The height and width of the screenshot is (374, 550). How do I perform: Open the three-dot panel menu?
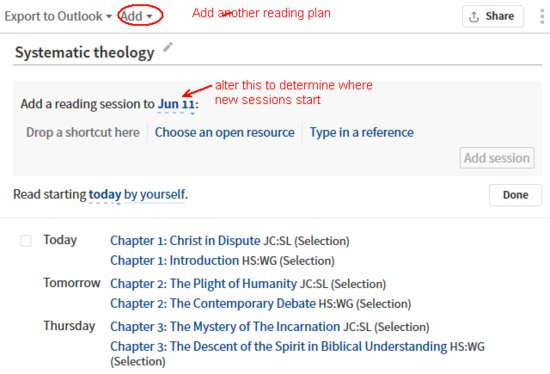coord(542,16)
